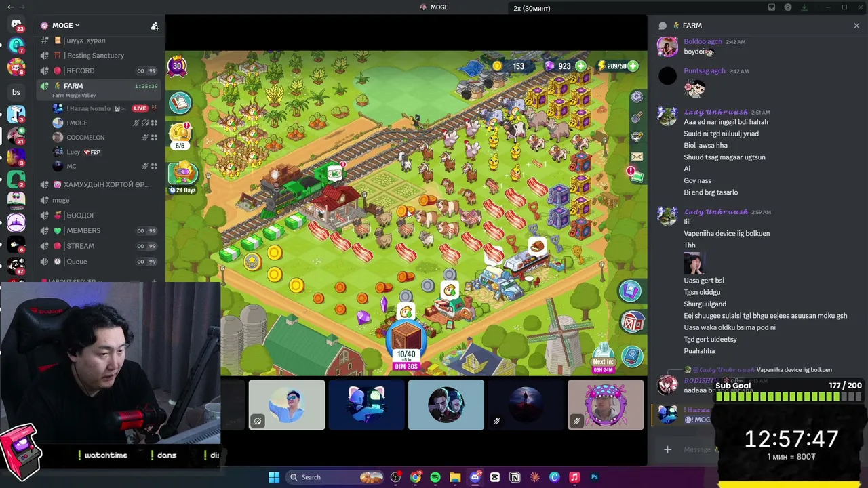Viewport: 868px width, 488px height.
Task: Open game settings gear icon
Action: 636,97
